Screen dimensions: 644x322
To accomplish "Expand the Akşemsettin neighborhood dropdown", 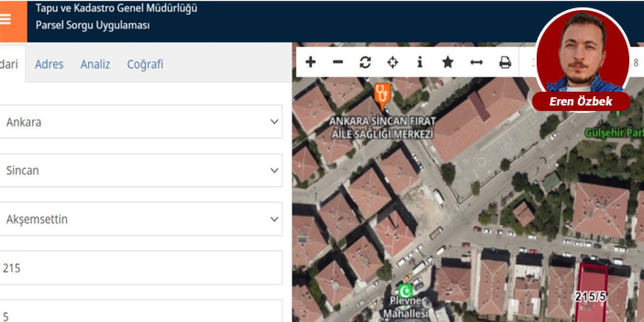I will [x=141, y=219].
